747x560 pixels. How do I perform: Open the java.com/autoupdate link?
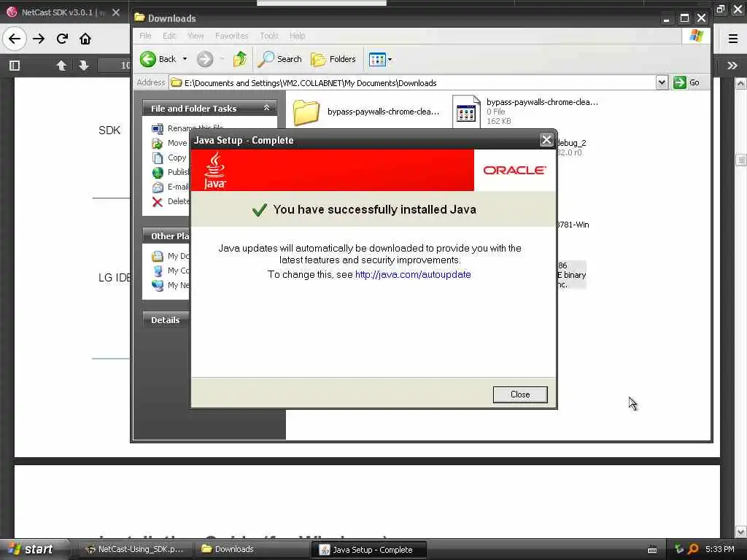(413, 274)
